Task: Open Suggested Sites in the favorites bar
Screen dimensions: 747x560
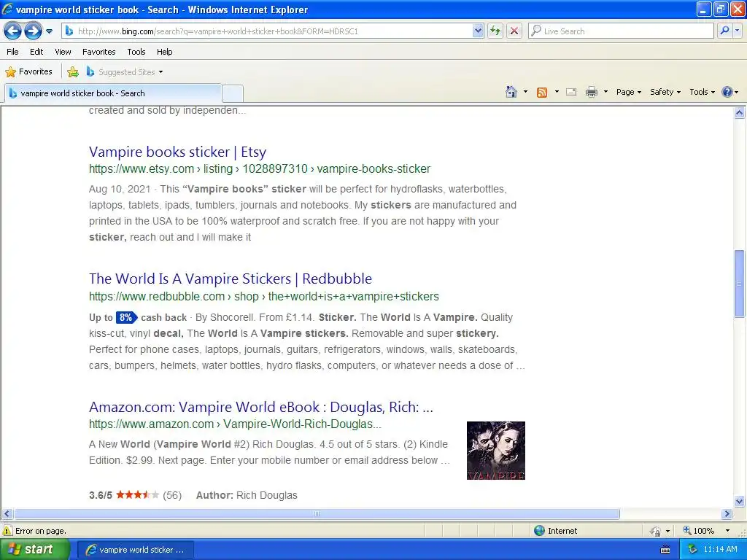Action: tap(125, 72)
